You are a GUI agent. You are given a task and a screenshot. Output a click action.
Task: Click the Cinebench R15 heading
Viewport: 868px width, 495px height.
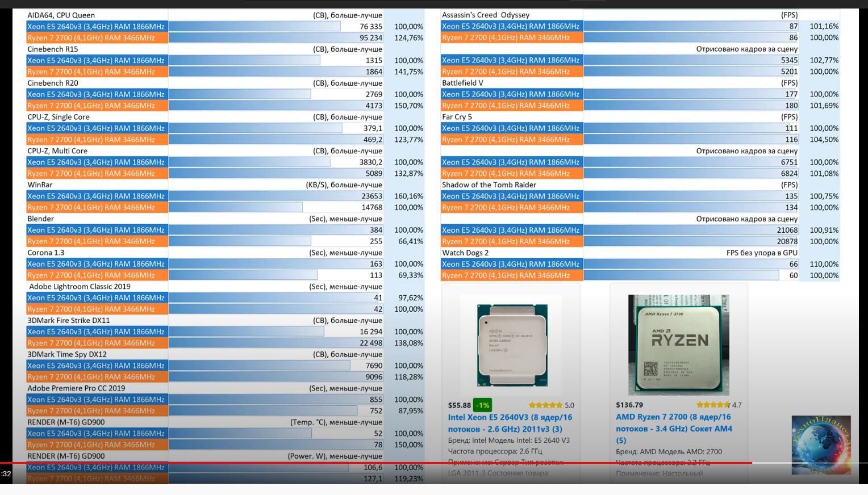coord(53,49)
